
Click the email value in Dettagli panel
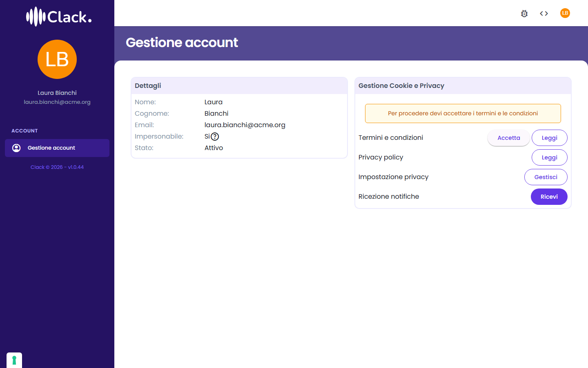tap(245, 125)
